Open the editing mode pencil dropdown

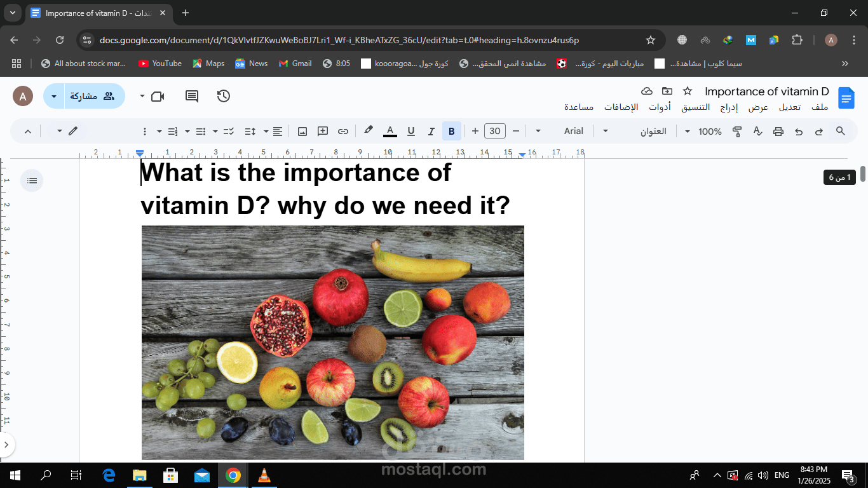67,132
